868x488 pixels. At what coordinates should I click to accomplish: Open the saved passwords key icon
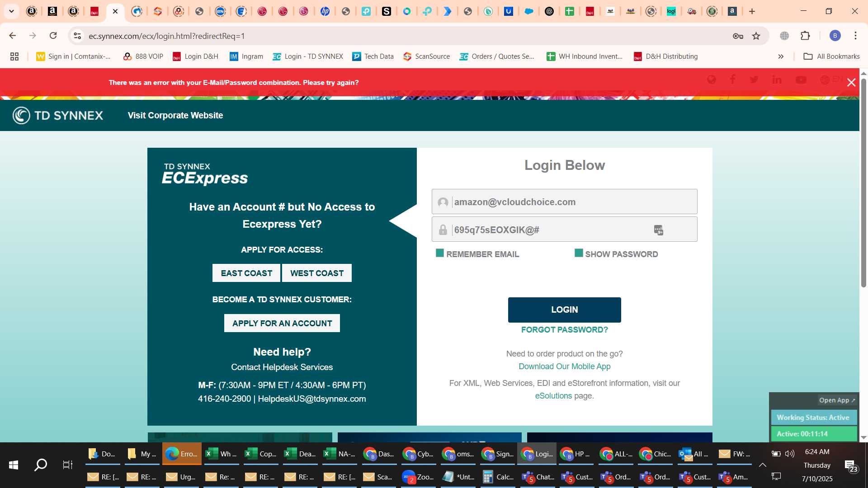click(738, 36)
